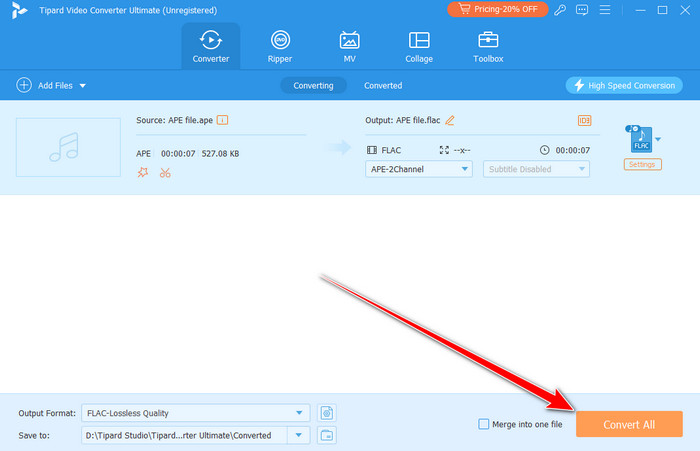700x451 pixels.
Task: Click the Add Files plus icon
Action: coord(24,85)
